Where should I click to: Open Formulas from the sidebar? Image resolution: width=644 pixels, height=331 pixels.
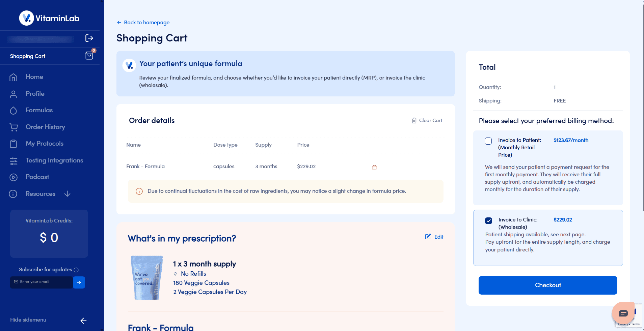tap(14, 110)
